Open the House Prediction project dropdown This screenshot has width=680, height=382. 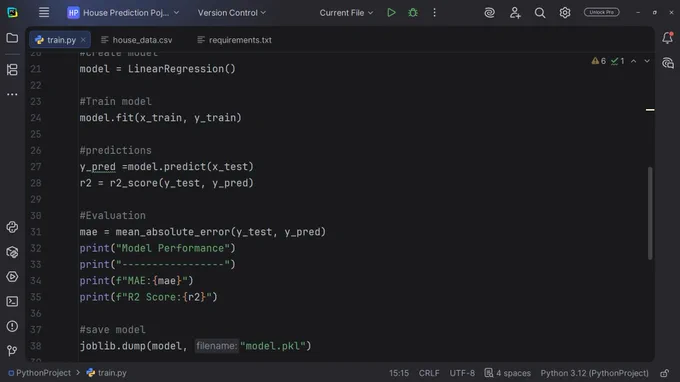click(x=123, y=13)
